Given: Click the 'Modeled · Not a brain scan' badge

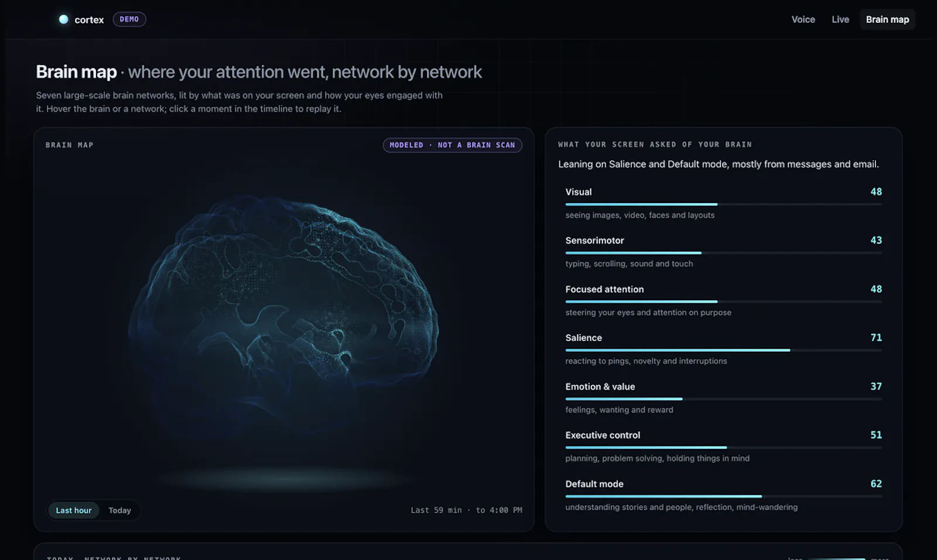Looking at the screenshot, I should (453, 145).
